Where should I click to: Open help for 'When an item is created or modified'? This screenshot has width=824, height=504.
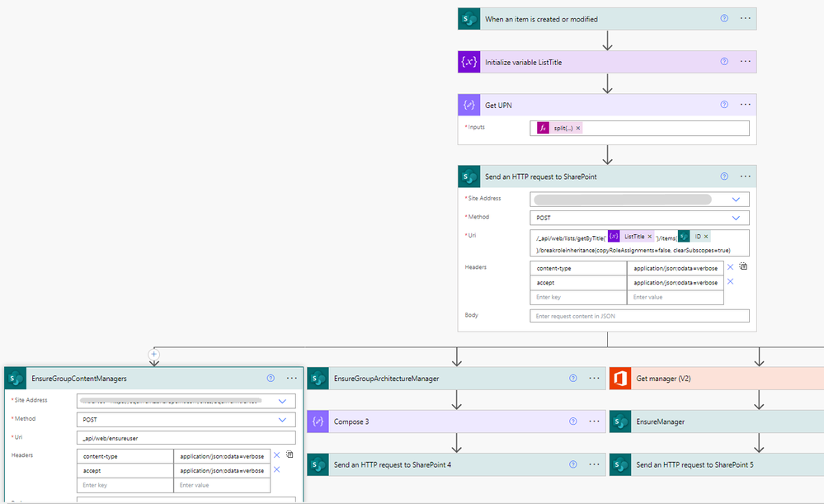click(x=724, y=18)
